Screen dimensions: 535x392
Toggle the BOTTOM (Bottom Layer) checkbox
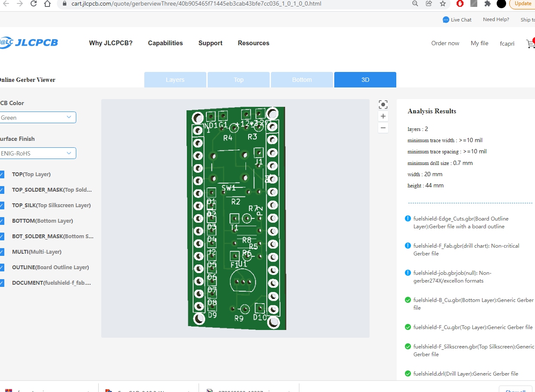click(x=1, y=221)
